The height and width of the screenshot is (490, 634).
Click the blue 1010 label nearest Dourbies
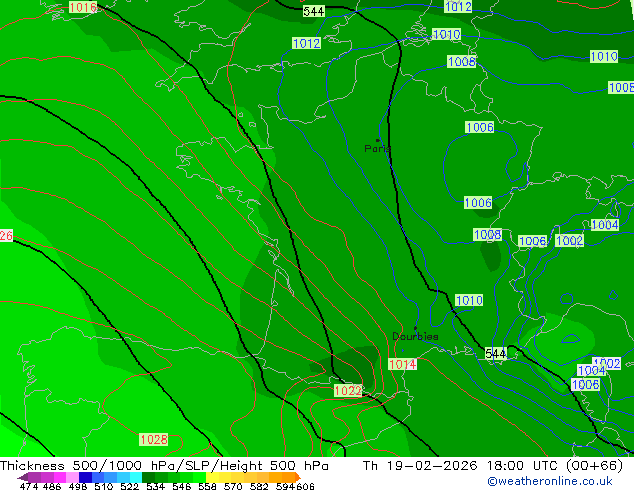coord(469,300)
